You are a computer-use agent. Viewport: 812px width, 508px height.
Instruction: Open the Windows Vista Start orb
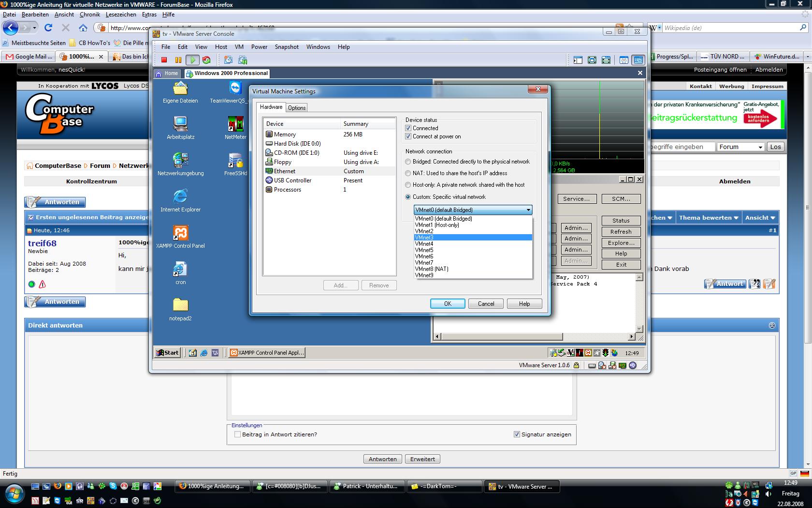click(14, 493)
